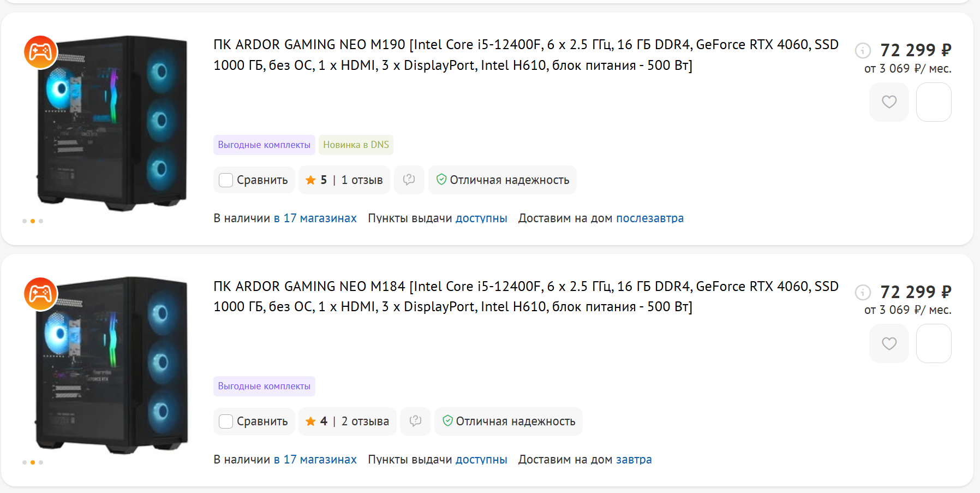Click 'послезавтра' delivery link
This screenshot has width=980, height=493.
click(x=650, y=218)
